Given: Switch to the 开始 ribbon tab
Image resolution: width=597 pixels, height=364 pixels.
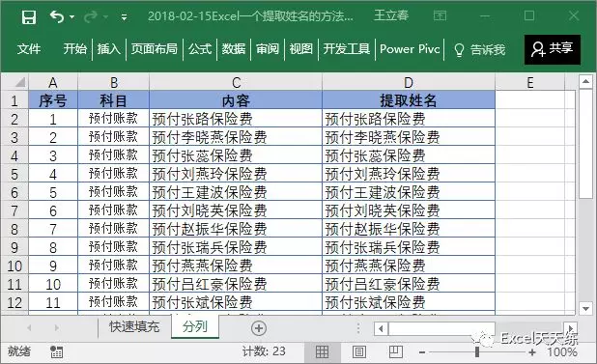Looking at the screenshot, I should (x=75, y=49).
